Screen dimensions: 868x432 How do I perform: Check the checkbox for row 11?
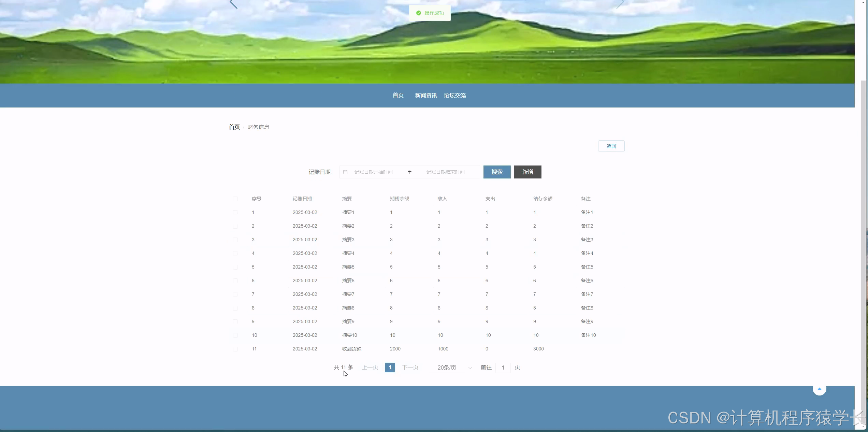tap(235, 349)
